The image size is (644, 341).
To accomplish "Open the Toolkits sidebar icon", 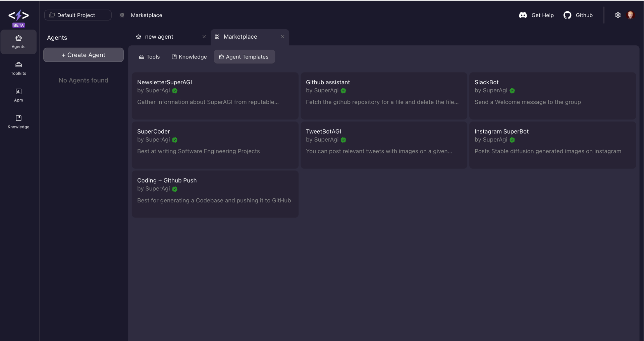I will point(18,68).
